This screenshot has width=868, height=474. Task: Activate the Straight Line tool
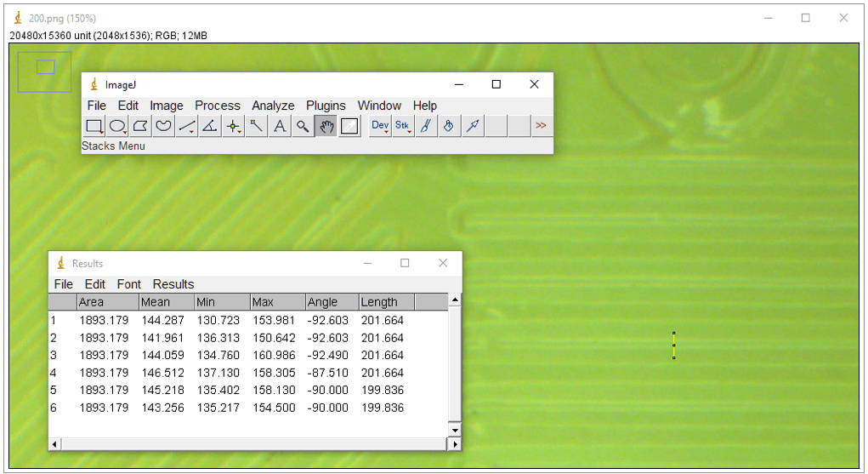tap(187, 127)
